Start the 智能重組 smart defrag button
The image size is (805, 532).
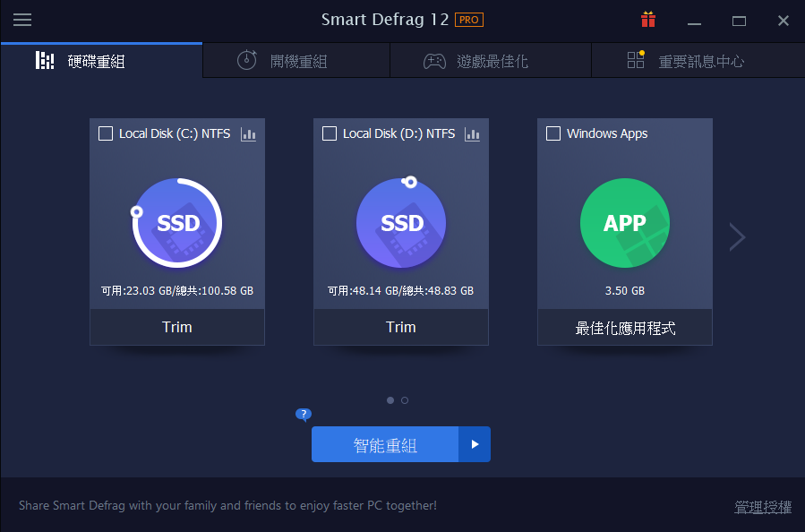tap(385, 444)
